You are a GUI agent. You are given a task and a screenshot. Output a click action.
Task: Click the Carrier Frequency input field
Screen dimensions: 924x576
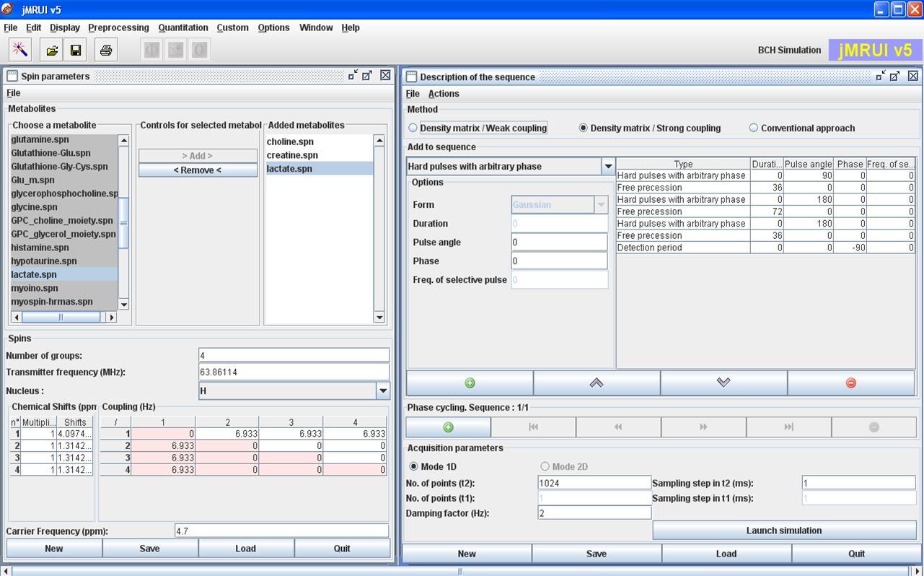click(x=282, y=531)
